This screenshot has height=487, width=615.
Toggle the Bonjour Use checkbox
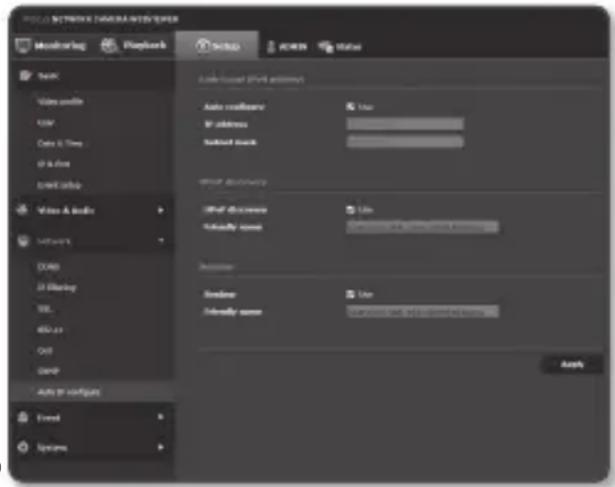point(350,294)
